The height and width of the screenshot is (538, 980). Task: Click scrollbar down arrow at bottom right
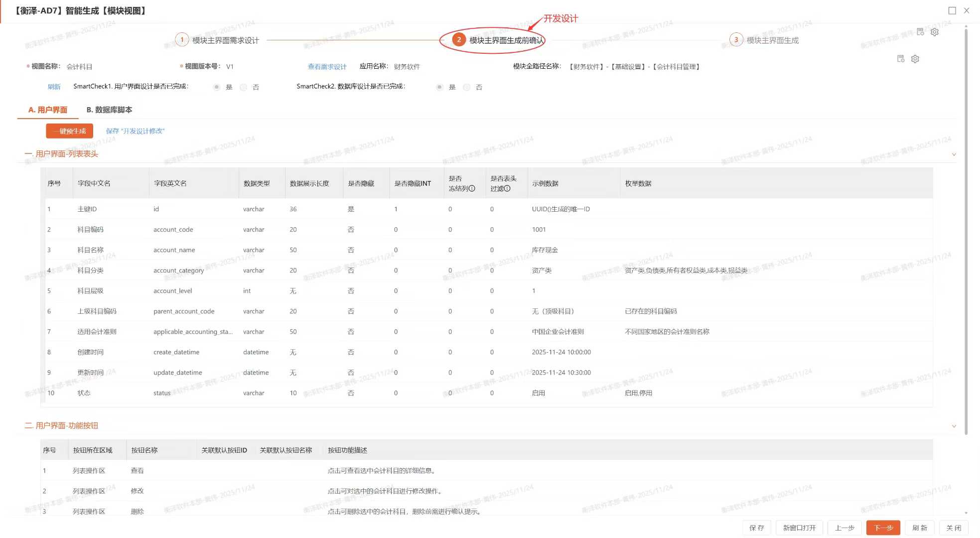click(966, 513)
